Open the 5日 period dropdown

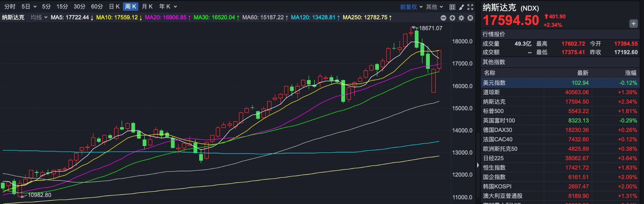[x=29, y=6]
